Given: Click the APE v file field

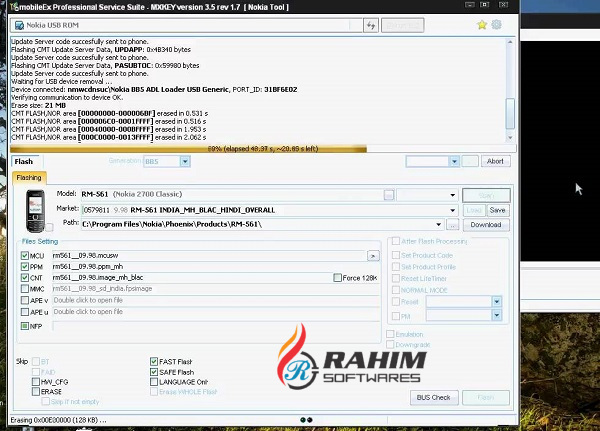Looking at the screenshot, I should pos(215,300).
